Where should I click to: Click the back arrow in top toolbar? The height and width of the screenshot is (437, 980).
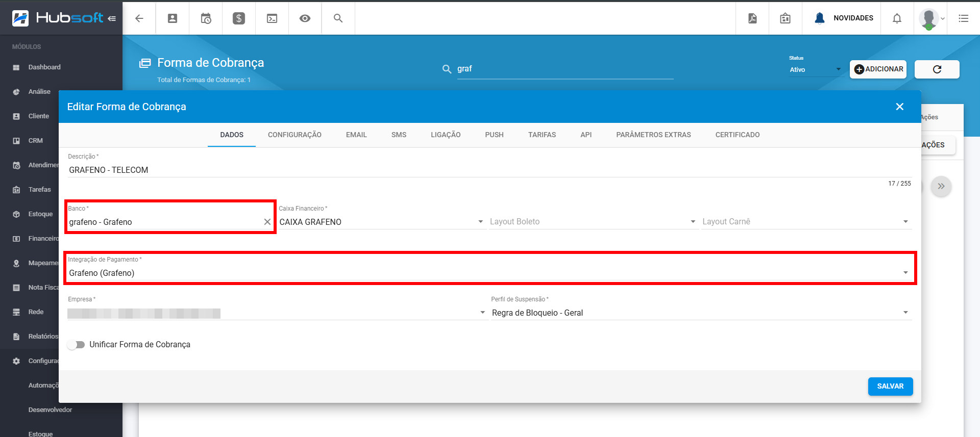[139, 18]
